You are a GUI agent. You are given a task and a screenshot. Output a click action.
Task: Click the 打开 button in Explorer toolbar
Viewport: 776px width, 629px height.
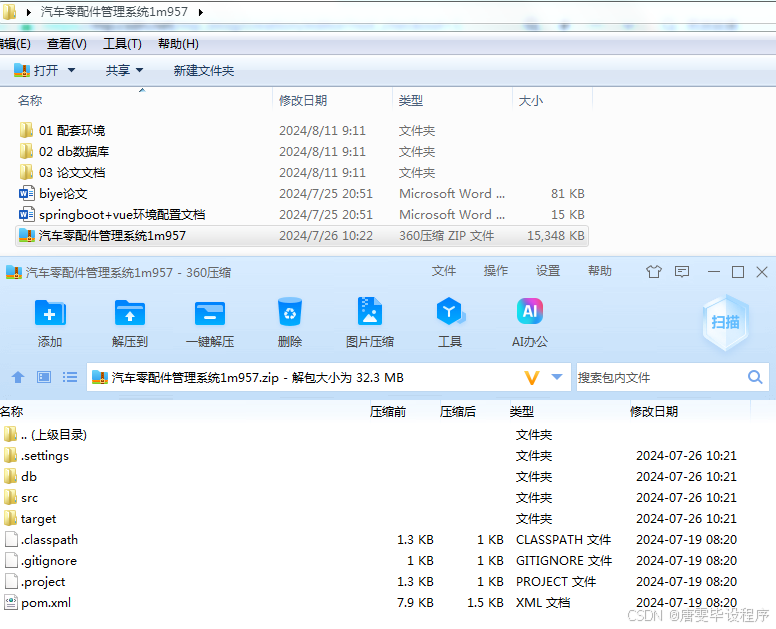point(36,70)
